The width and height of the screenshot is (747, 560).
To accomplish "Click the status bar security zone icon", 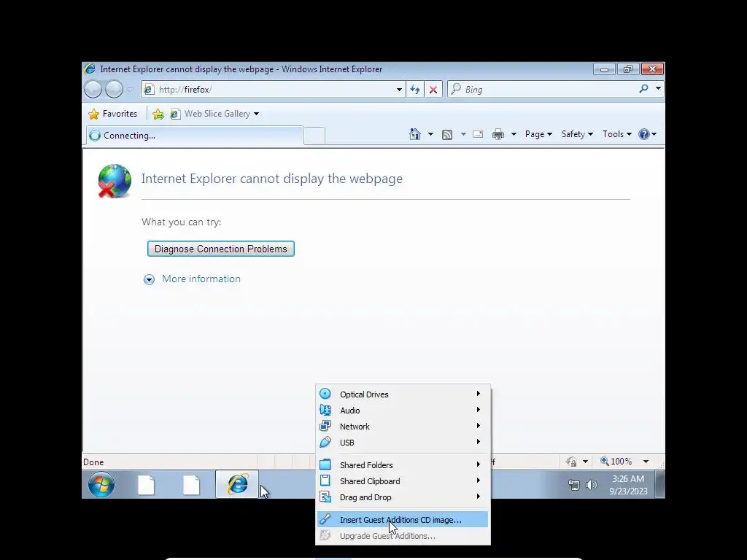I will coord(571,462).
